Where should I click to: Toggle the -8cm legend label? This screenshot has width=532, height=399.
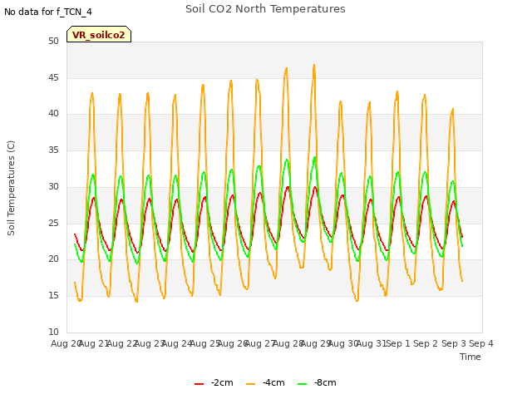pyautogui.click(x=325, y=382)
